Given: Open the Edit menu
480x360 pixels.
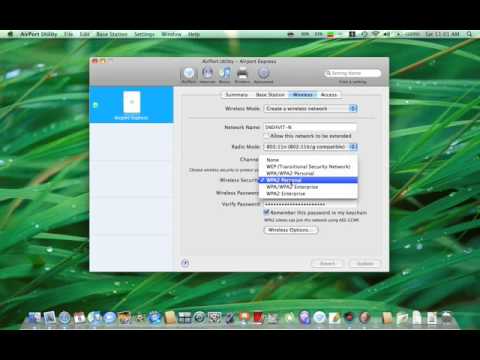Looking at the screenshot, I should [85, 34].
